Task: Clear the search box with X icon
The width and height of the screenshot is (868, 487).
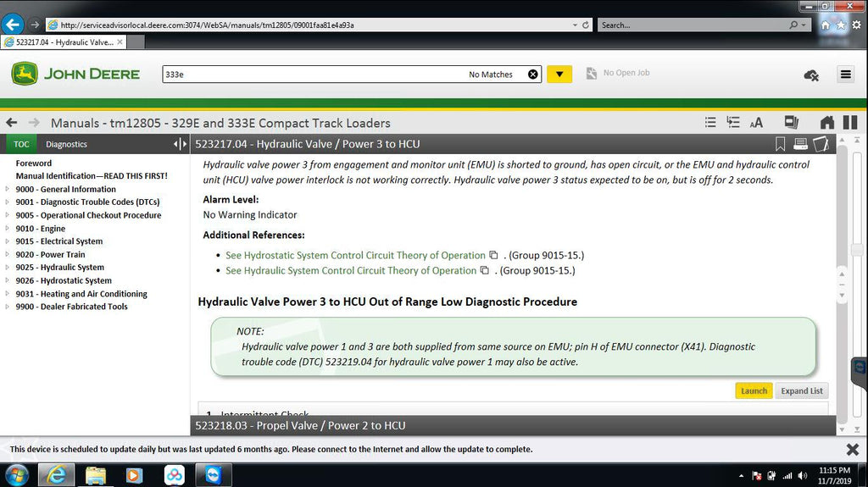Action: (x=532, y=75)
